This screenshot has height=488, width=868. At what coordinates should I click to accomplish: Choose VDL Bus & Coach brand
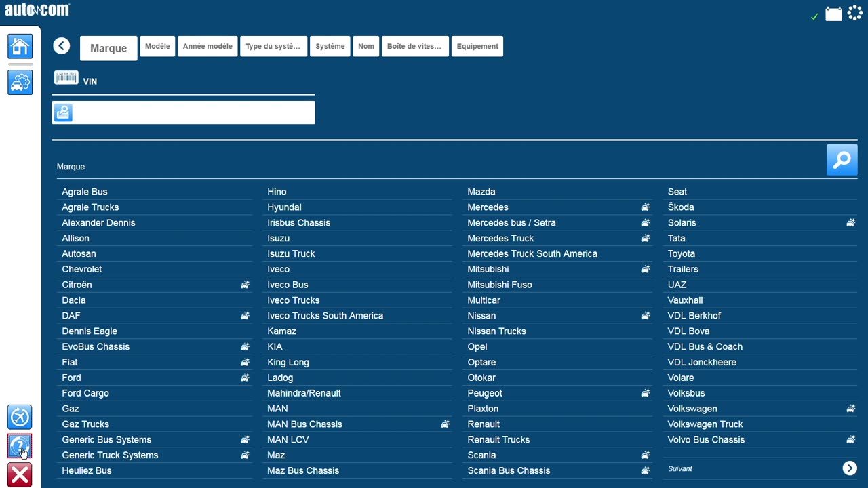point(705,347)
